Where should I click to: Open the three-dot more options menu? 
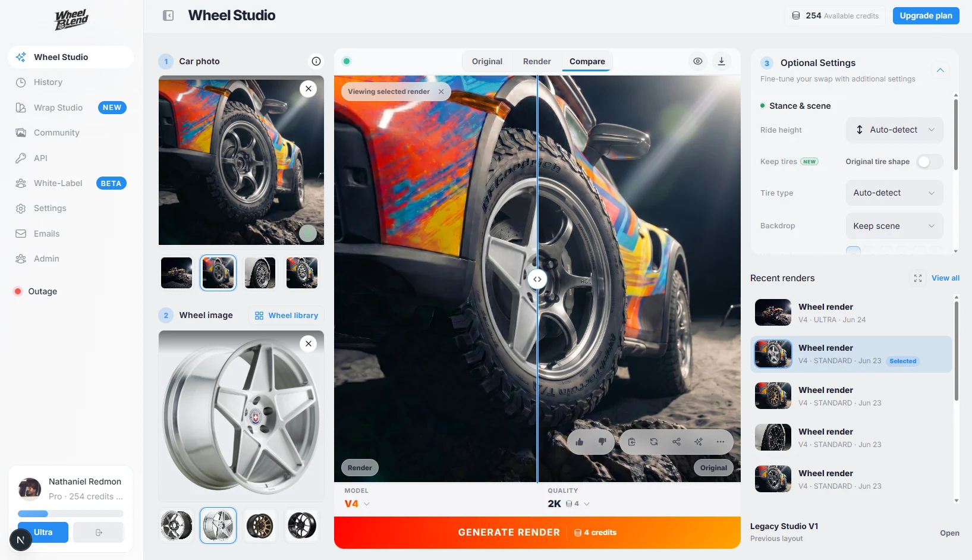pyautogui.click(x=721, y=442)
